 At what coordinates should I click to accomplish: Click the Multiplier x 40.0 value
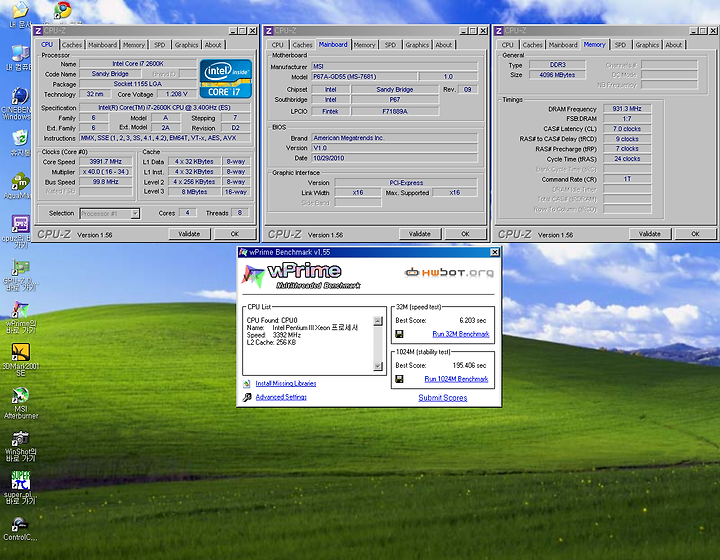pyautogui.click(x=106, y=172)
